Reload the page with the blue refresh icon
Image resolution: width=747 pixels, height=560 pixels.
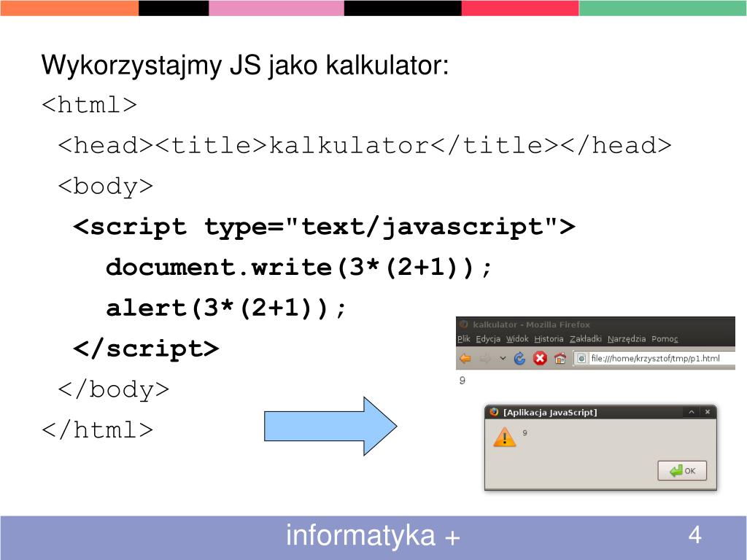pyautogui.click(x=519, y=358)
